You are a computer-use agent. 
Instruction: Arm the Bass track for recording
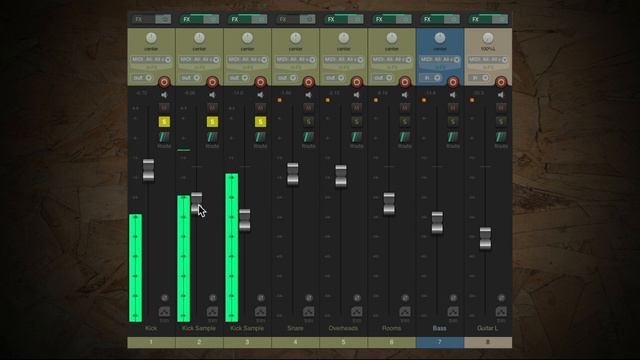[453, 82]
